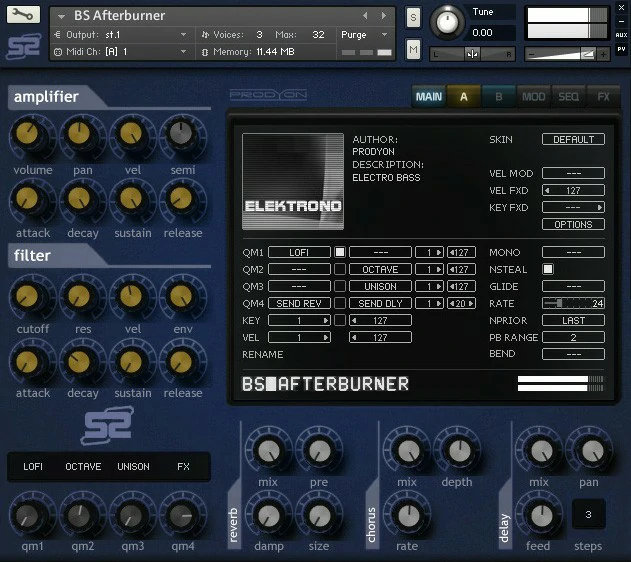Enable the QM3 row checkbox
Image resolution: width=631 pixels, height=562 pixels.
(339, 286)
